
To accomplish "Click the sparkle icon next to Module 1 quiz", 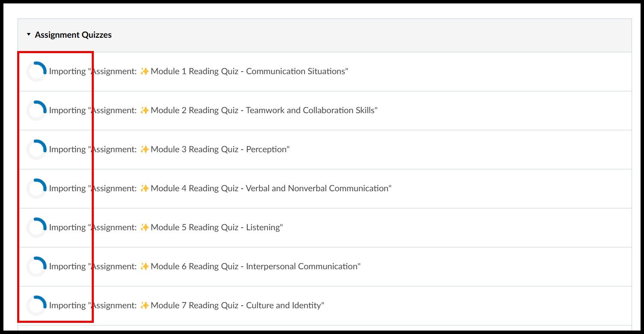I will [x=144, y=71].
